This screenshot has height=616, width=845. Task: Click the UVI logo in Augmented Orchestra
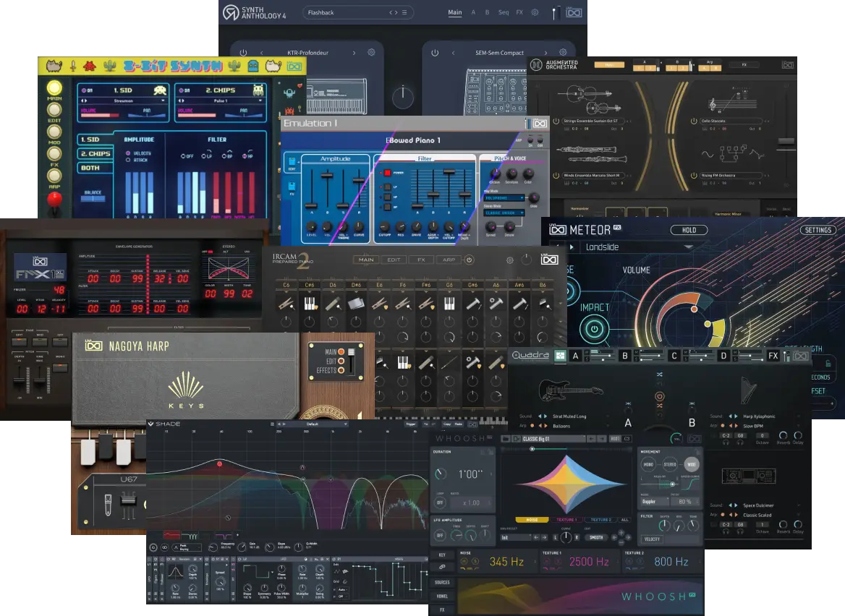(788, 65)
